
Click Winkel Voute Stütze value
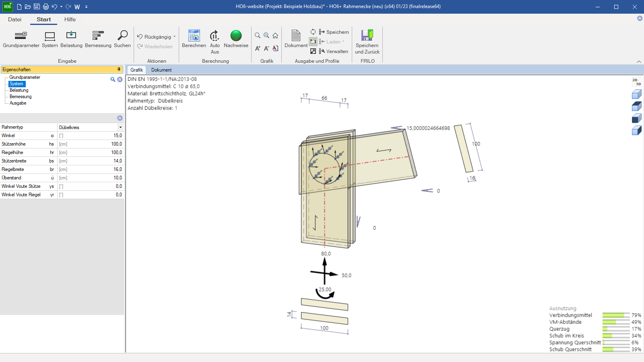(91, 186)
